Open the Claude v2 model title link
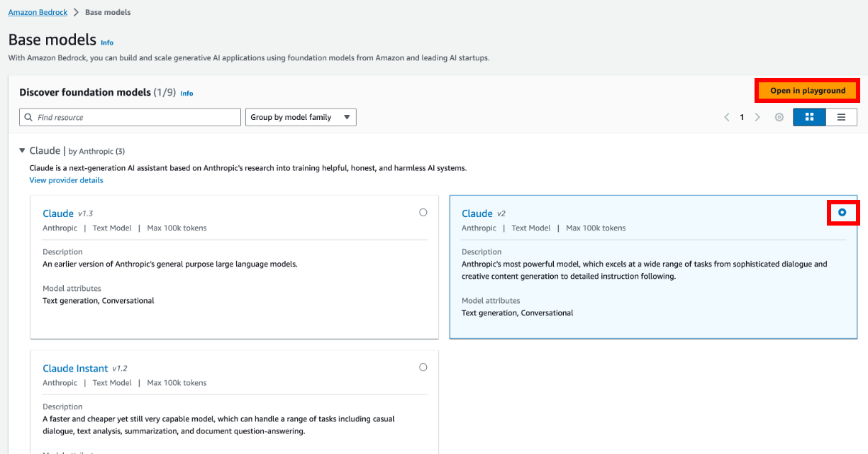Image resolution: width=868 pixels, height=454 pixels. pyautogui.click(x=477, y=214)
